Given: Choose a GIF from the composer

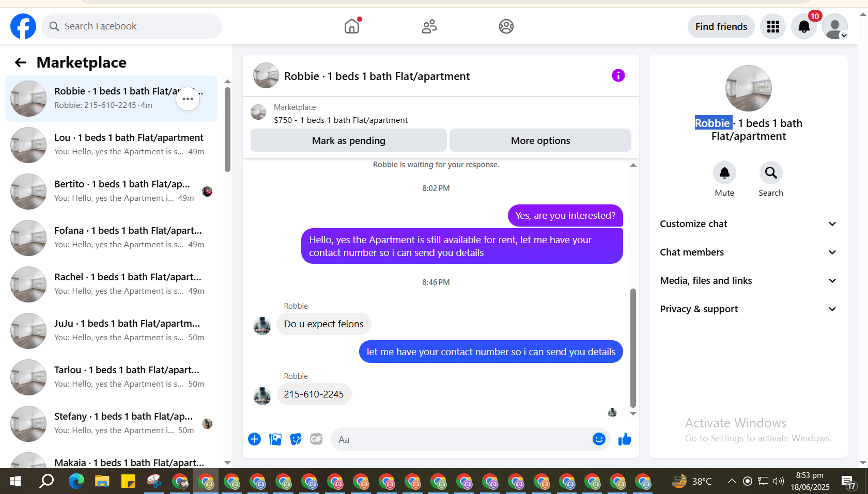Looking at the screenshot, I should [316, 439].
